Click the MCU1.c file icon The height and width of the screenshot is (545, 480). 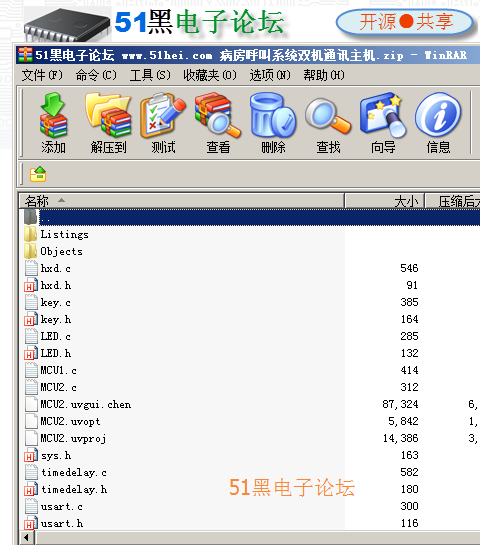click(31, 371)
